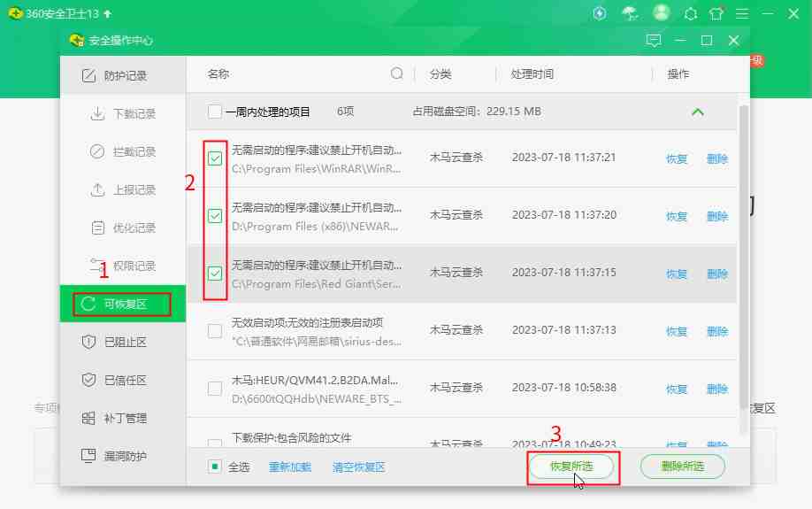Viewport: 812px width, 509px height.
Task: Collapse the 一周内处理的项目 group
Action: 698,112
